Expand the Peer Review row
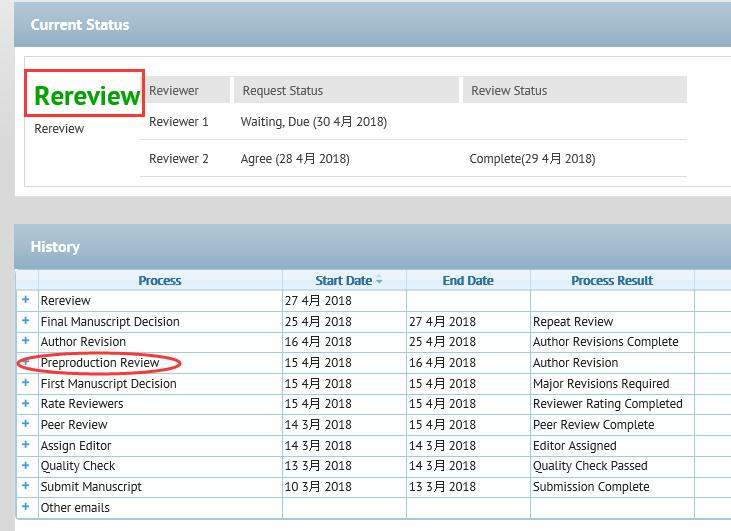 click(x=26, y=425)
